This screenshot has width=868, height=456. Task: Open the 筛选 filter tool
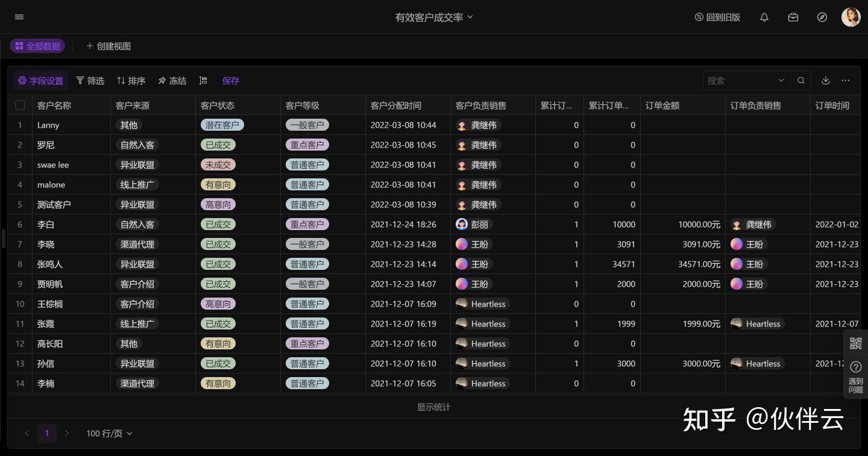(90, 81)
